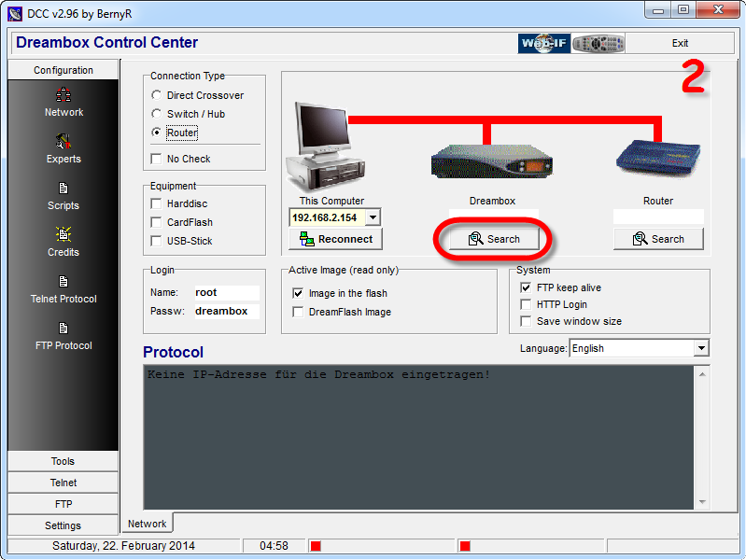Click the login Passw input field
The width and height of the screenshot is (746, 560).
point(226,311)
